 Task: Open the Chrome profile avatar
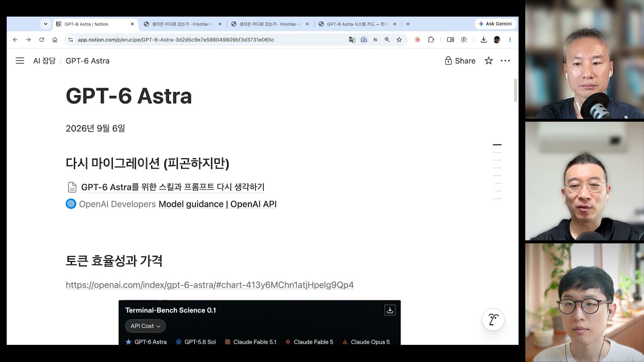[x=497, y=40]
